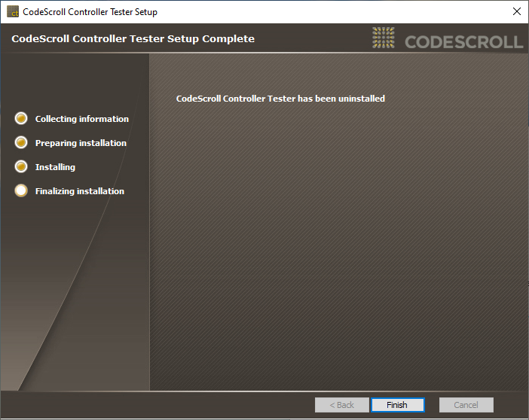Click the Finish button
Viewport: 529px width, 420px height.
[x=397, y=405]
